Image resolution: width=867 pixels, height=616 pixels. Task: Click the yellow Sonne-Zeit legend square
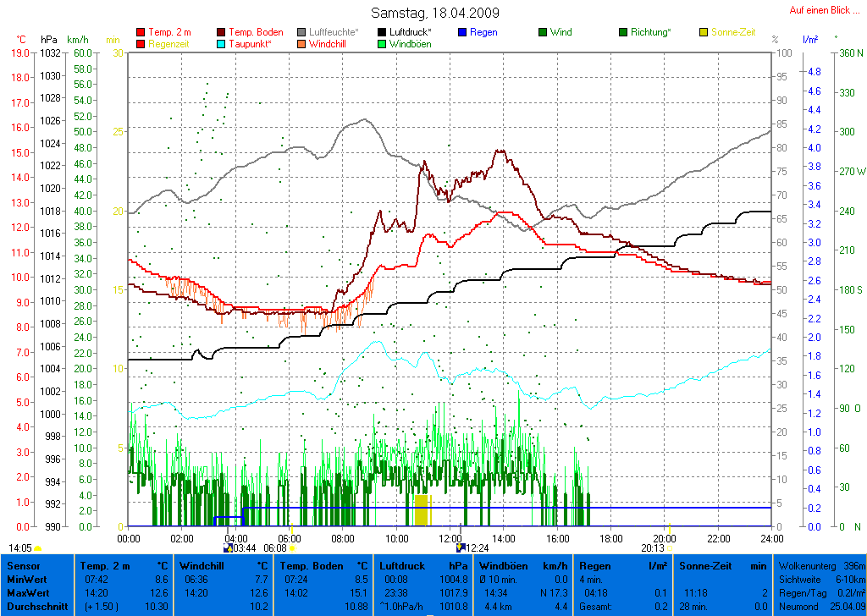pos(704,32)
